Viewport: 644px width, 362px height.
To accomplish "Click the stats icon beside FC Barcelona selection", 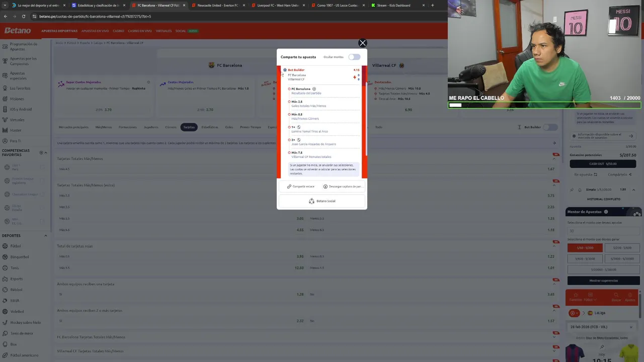I will (x=314, y=89).
